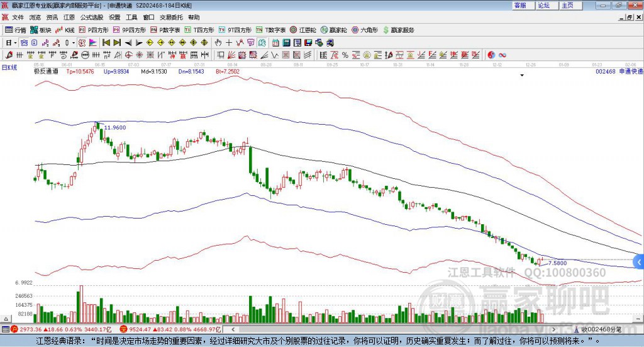This screenshot has height=347, width=644.
Task: Click the horizontal scrollbar left arrow
Action: tap(233, 329)
